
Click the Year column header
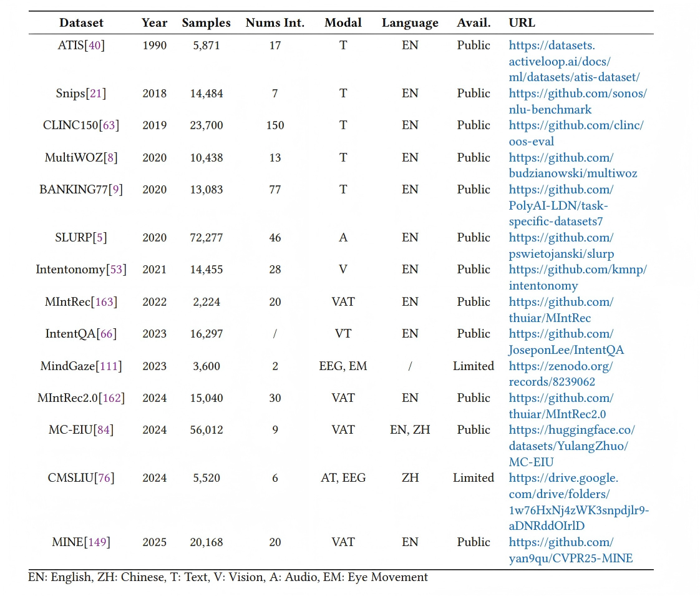[155, 22]
